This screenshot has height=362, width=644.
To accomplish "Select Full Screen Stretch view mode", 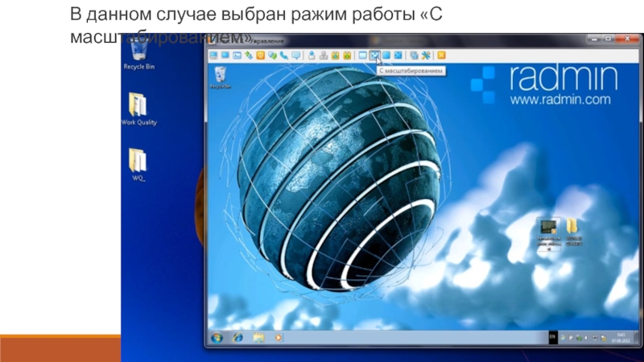I will pos(398,55).
